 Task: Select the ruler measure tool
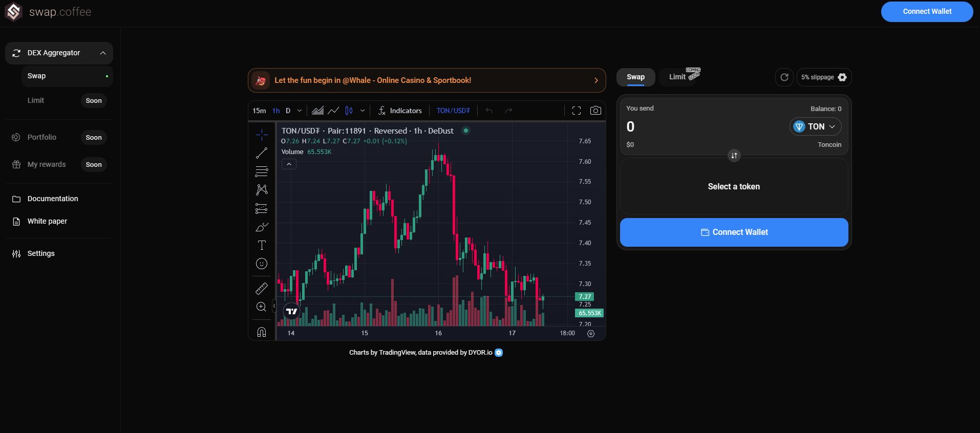[x=262, y=289]
